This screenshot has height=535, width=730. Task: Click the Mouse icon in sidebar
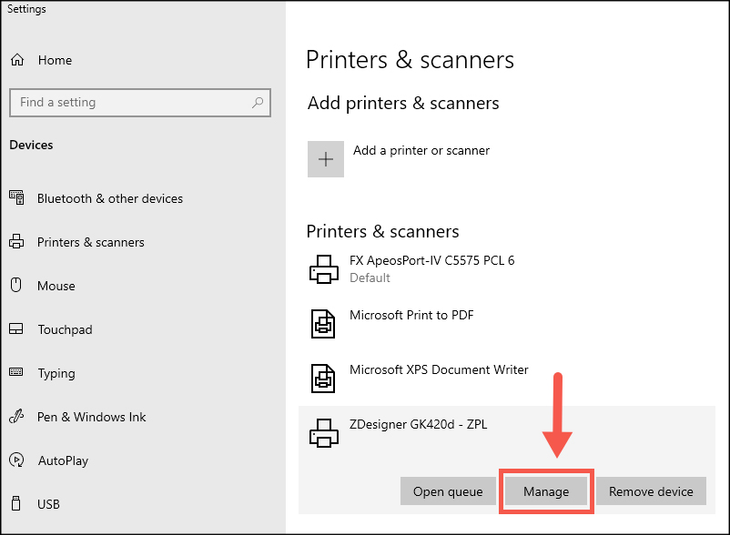(16, 285)
